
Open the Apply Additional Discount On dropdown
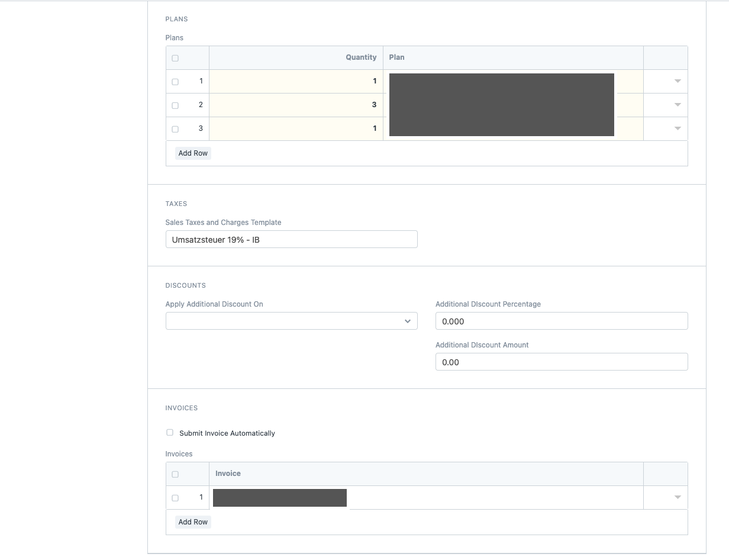(291, 321)
